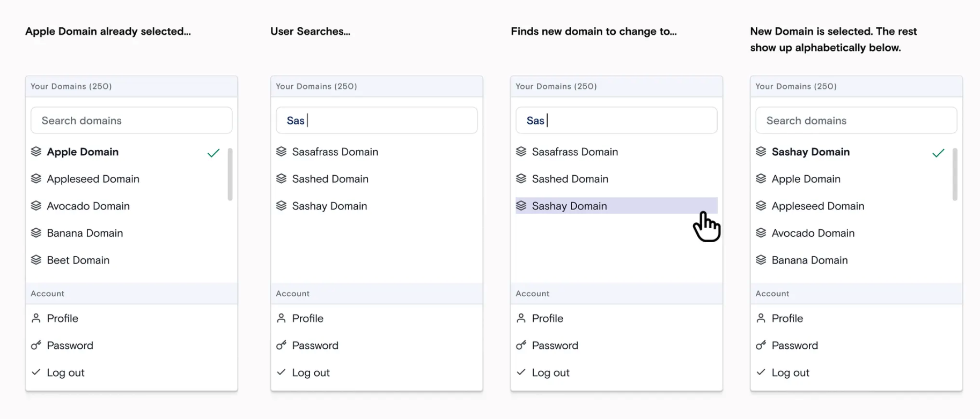Pick Appleseed Domain in the fourth panel list
Screen dimensions: 980x419
[817, 206]
